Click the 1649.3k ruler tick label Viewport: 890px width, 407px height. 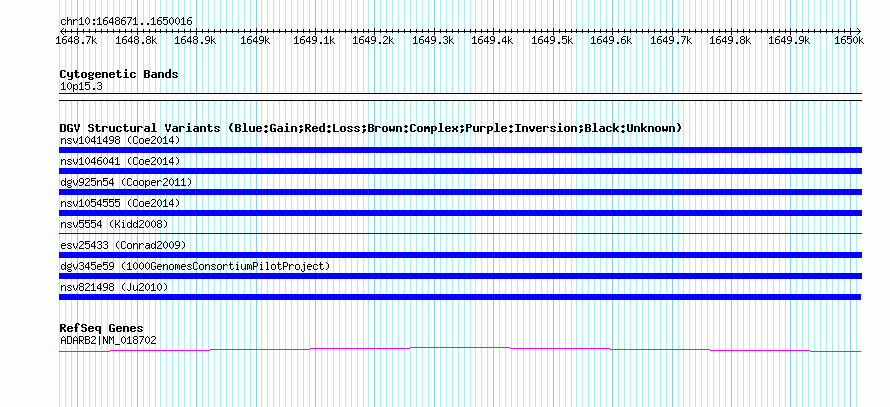click(x=433, y=40)
